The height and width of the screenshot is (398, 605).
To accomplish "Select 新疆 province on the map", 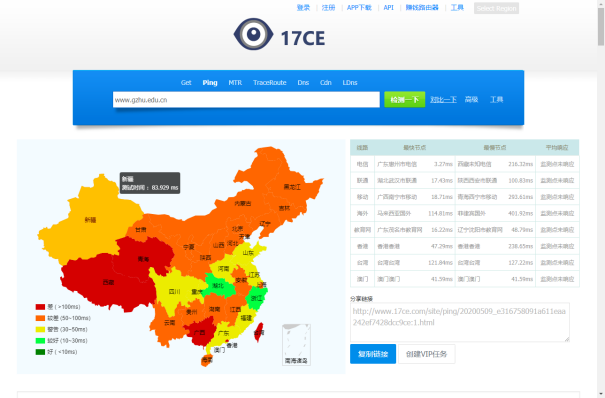I will tap(90, 220).
